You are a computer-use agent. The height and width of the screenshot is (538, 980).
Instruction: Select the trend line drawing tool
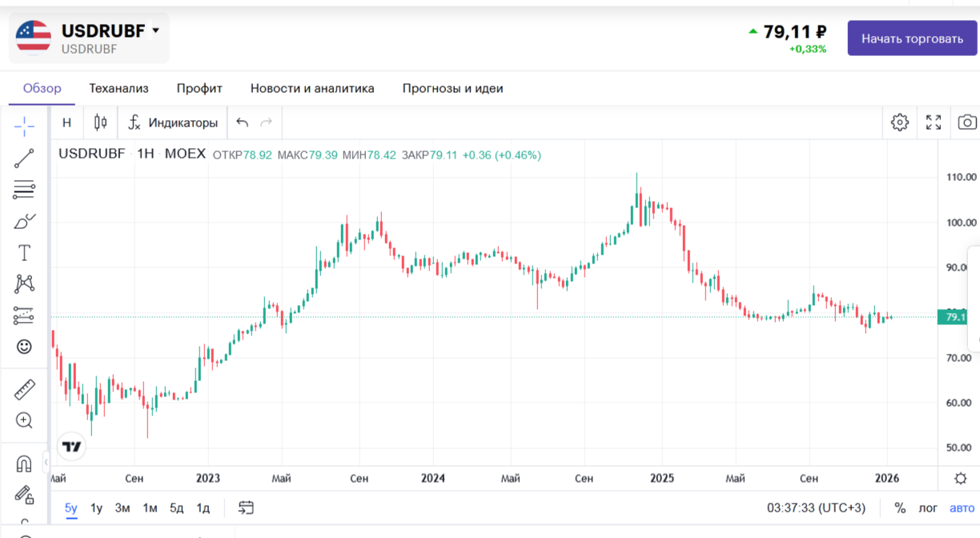(x=24, y=159)
